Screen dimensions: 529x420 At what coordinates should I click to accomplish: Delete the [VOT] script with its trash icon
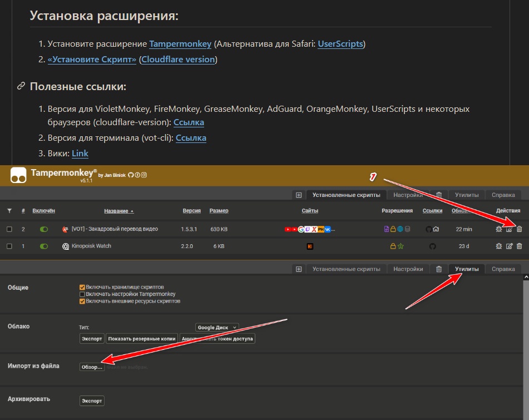519,229
